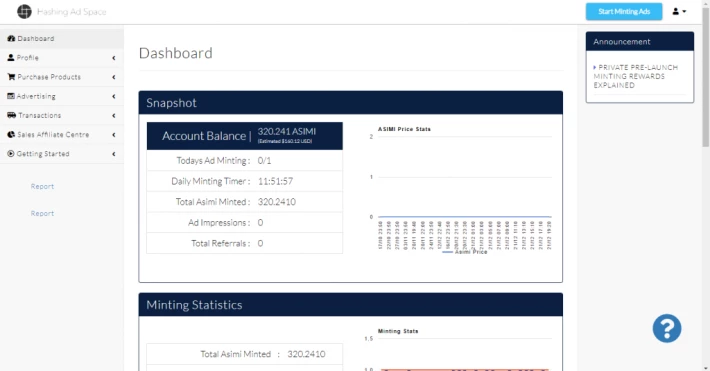This screenshot has width=710, height=371.
Task: Click the Start Minting Ads button
Action: 624,11
